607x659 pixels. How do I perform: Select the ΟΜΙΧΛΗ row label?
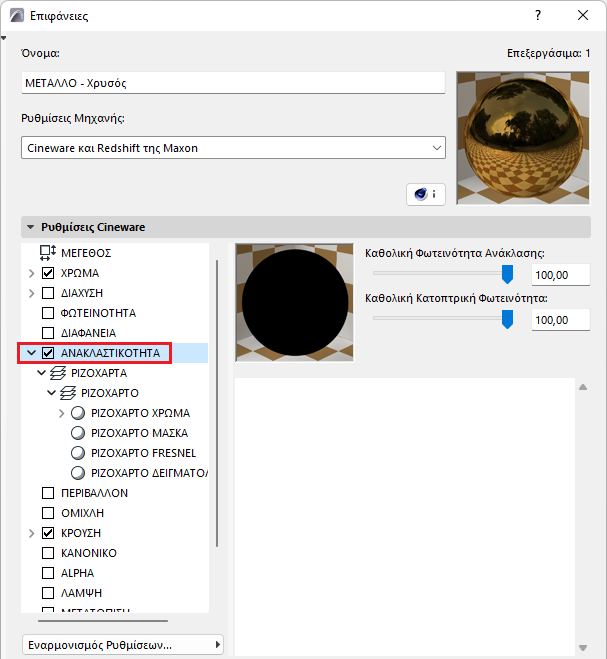(82, 513)
